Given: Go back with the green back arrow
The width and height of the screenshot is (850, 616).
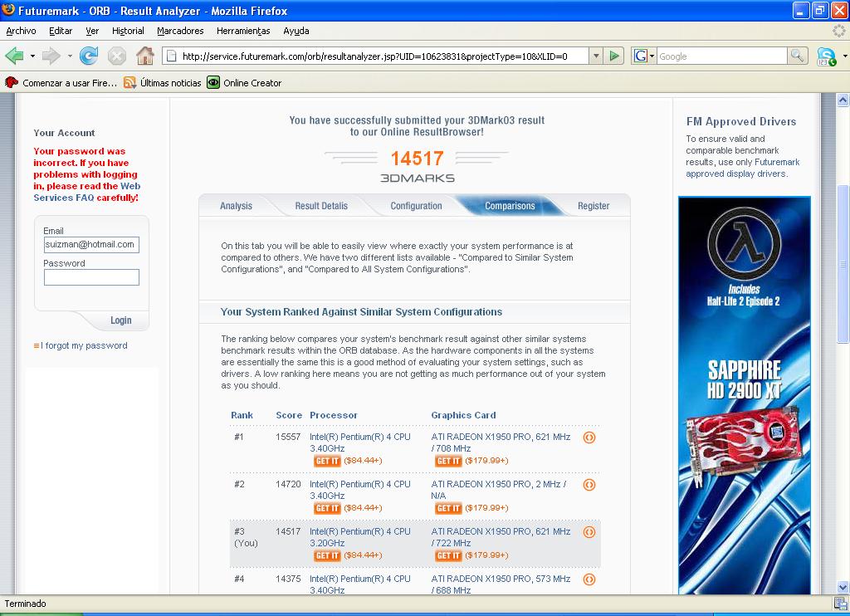Looking at the screenshot, I should tap(14, 56).
